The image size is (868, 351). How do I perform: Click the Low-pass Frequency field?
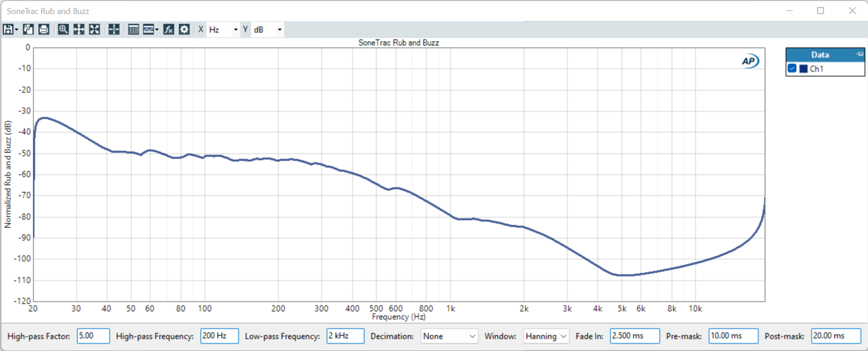(345, 337)
